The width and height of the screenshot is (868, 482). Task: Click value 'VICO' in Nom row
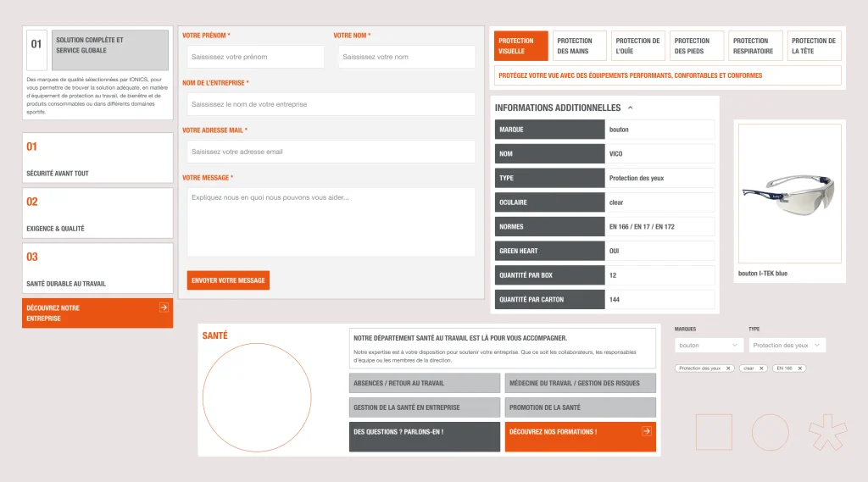(x=615, y=154)
